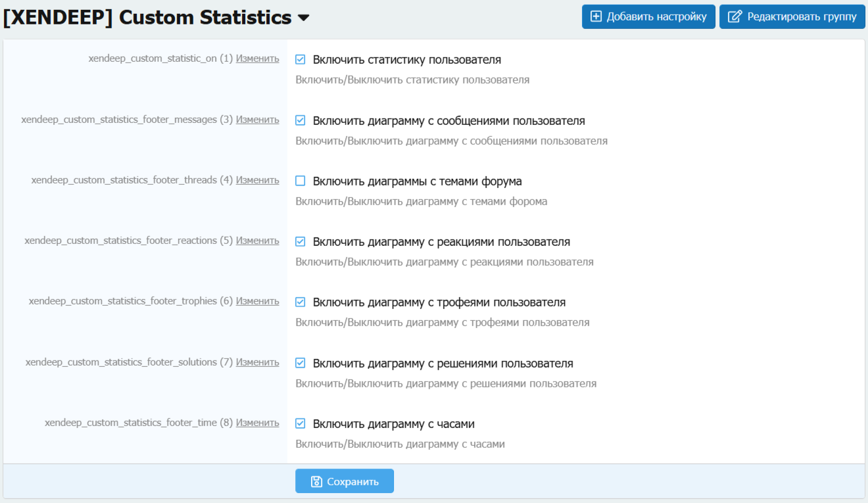The image size is (868, 503).
Task: Expand the Custom Statistics title dropdown arrow
Action: (x=303, y=18)
